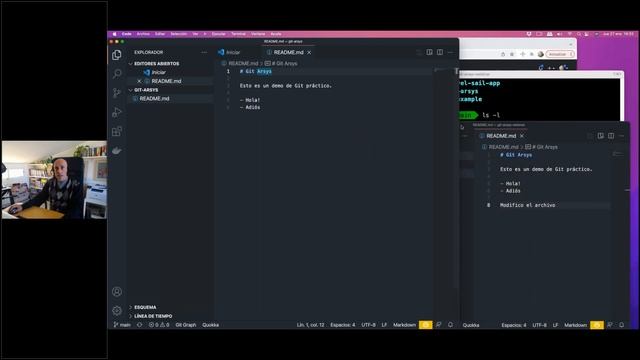Click the Actualizar button in the browser
Image resolution: width=640 pixels, height=360 pixels.
(x=560, y=54)
